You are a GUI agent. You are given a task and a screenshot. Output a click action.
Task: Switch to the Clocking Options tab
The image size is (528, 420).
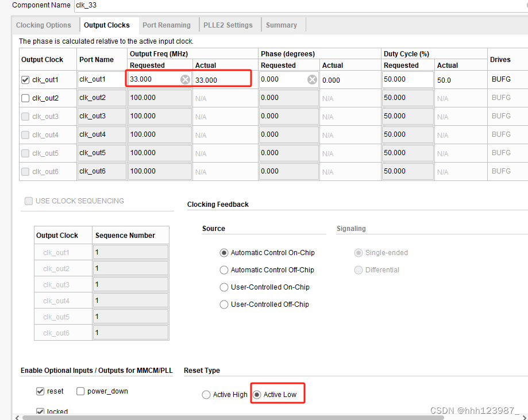44,25
